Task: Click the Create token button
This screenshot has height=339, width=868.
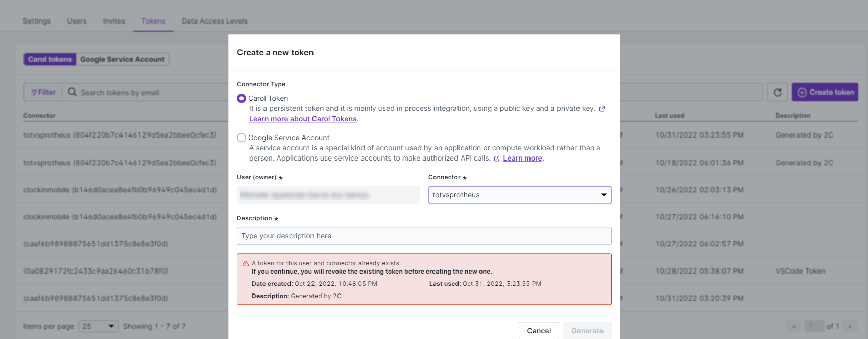Action: point(825,93)
